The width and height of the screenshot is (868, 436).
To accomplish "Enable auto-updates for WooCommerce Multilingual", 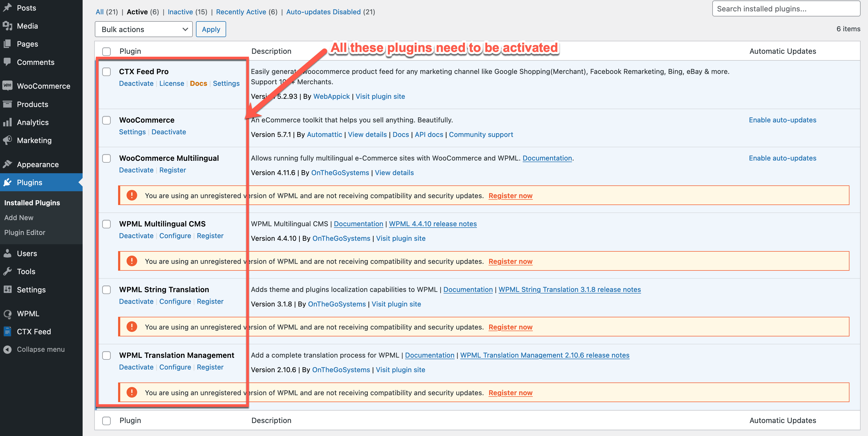I will coord(782,158).
